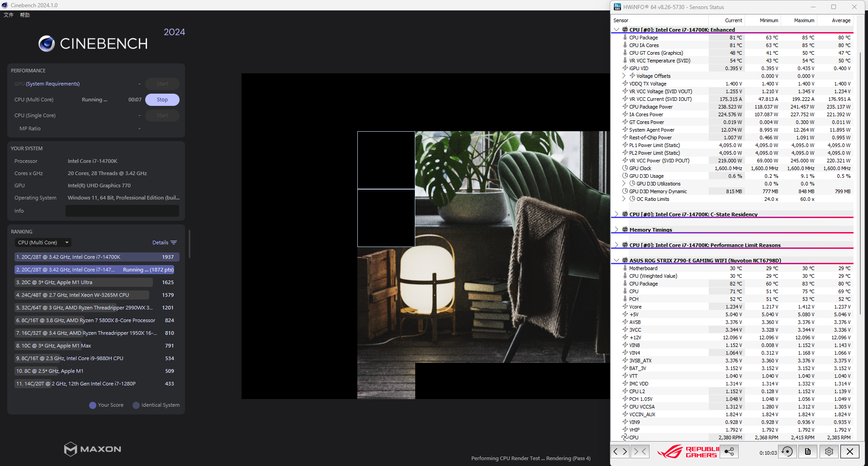Click the GPU (System Requirements) link

coord(52,84)
